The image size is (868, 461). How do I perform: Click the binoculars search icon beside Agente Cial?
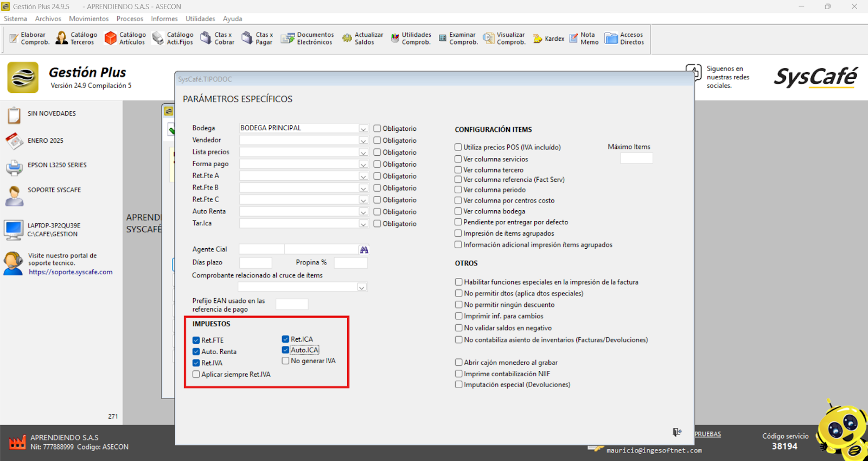point(364,250)
